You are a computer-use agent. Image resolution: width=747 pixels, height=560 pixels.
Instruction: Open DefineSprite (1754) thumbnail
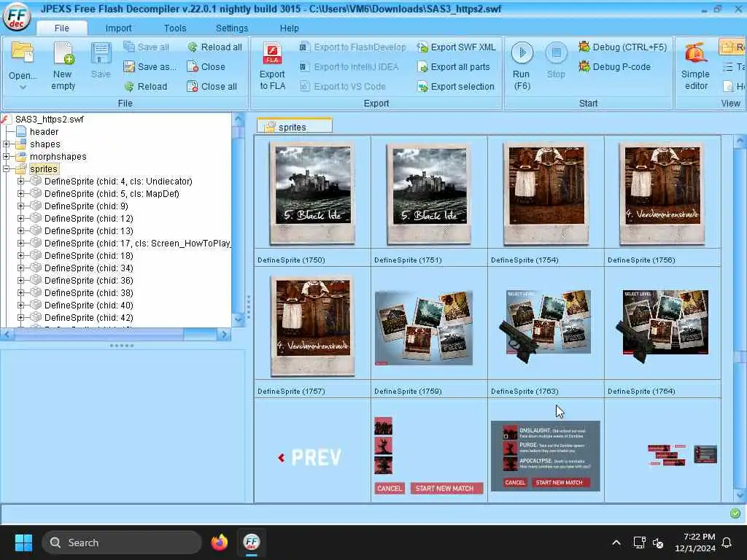[546, 192]
